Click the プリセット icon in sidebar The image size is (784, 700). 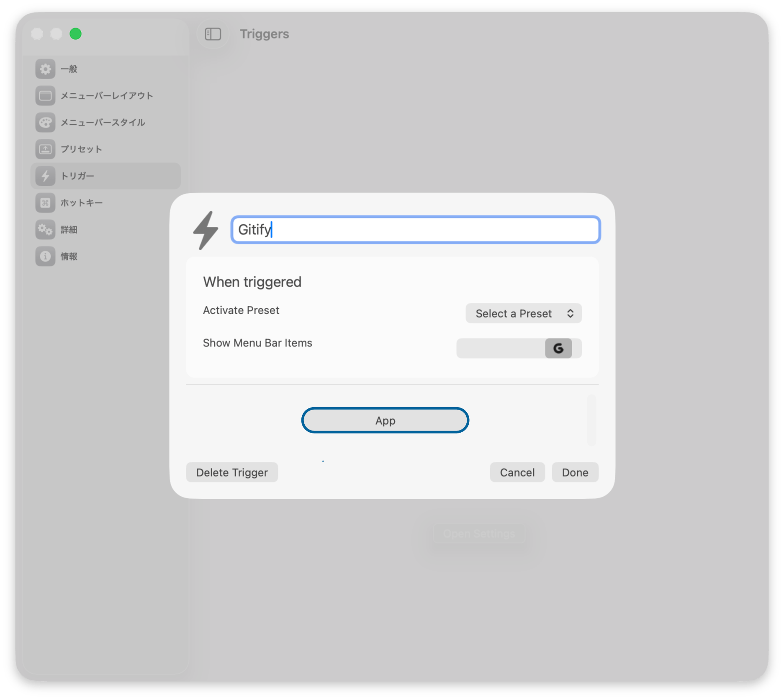45,149
